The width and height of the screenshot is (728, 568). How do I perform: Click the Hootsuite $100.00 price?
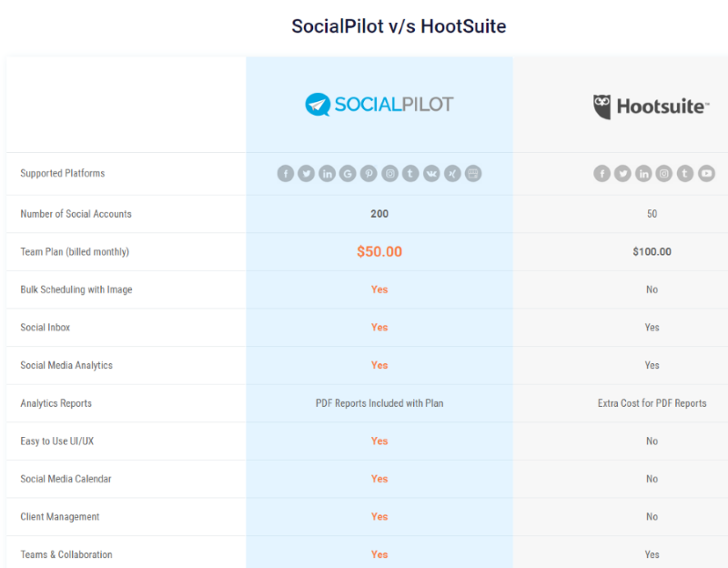[652, 251]
